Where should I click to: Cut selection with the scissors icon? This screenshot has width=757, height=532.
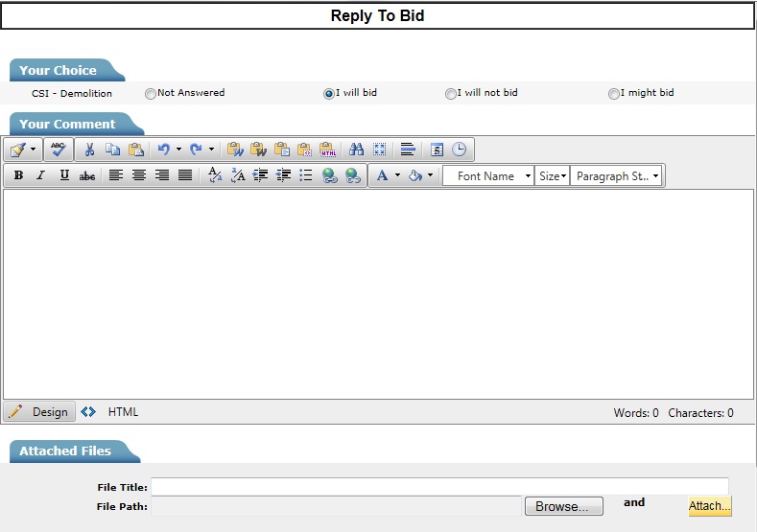[89, 150]
